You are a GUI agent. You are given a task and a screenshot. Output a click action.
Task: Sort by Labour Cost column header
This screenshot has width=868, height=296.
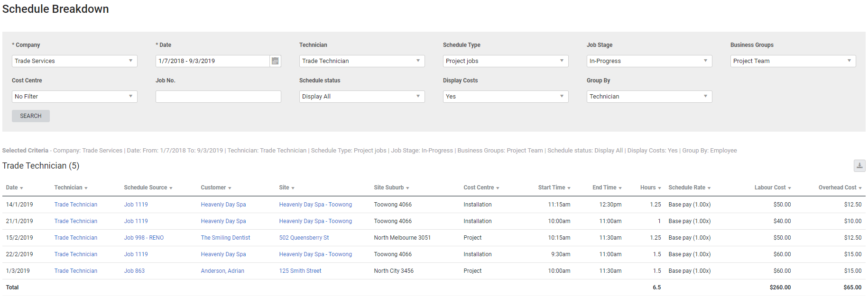click(773, 188)
